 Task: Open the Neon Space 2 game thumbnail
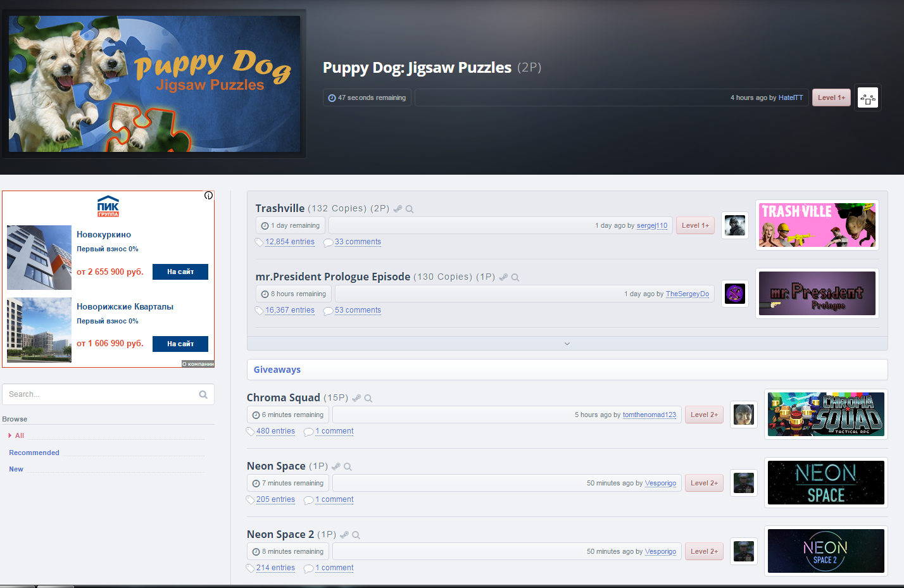(x=826, y=551)
